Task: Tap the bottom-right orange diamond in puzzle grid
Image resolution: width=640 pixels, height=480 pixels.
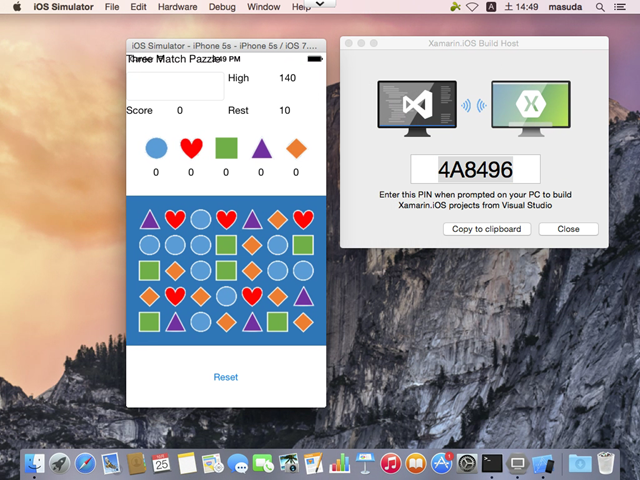Action: pyautogui.click(x=303, y=321)
